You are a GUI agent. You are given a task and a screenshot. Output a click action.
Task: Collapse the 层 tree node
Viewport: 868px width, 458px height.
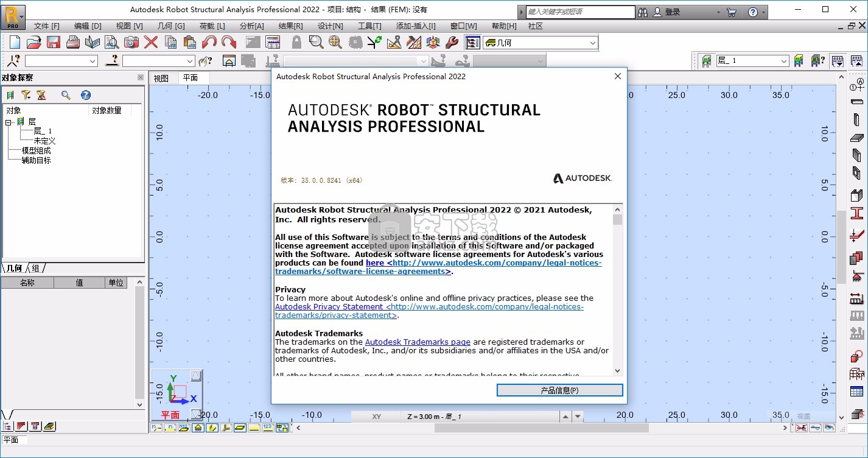9,122
